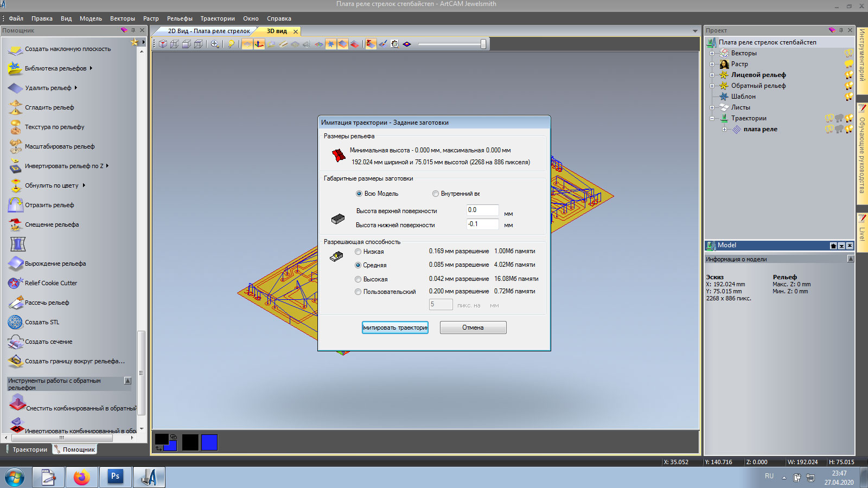
Task: Choose 'Пользовательский' resolution option
Action: coord(358,292)
